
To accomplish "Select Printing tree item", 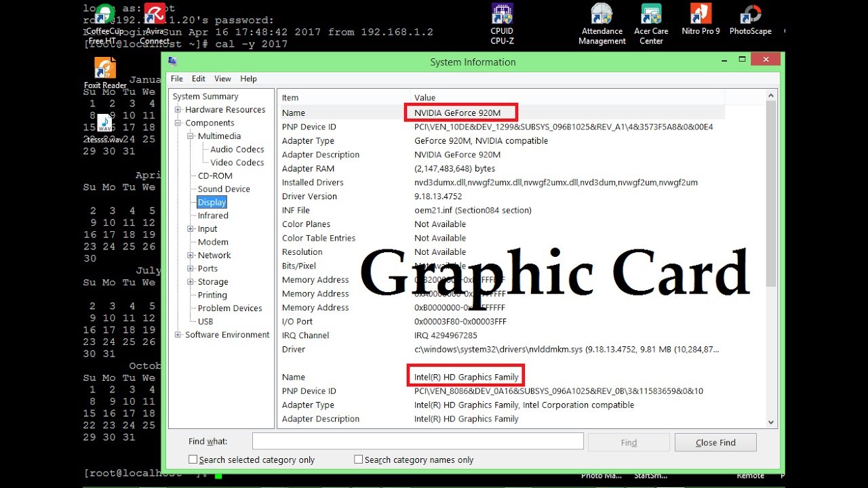I will coord(212,295).
